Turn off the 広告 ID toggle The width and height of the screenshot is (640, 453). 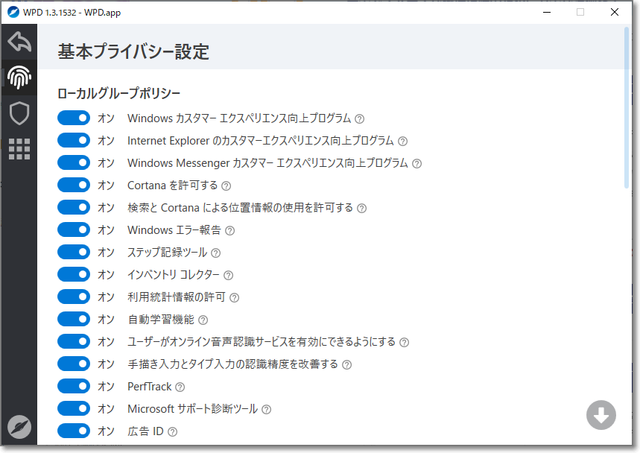pos(74,431)
